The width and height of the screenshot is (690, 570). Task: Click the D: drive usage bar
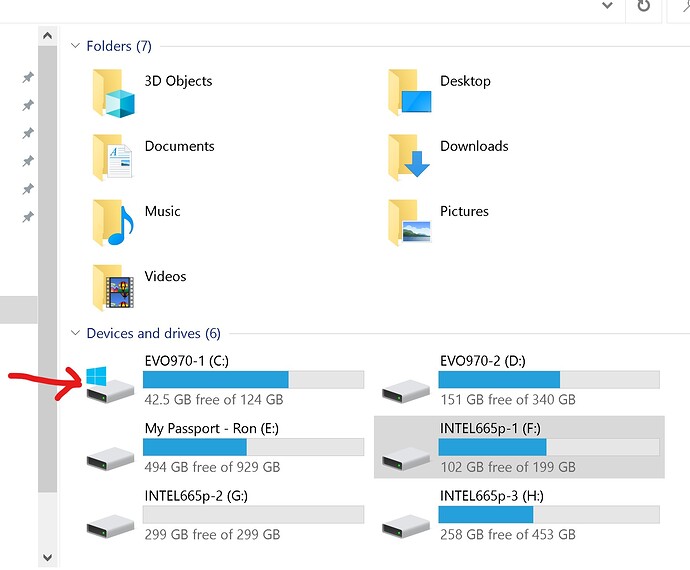point(549,379)
